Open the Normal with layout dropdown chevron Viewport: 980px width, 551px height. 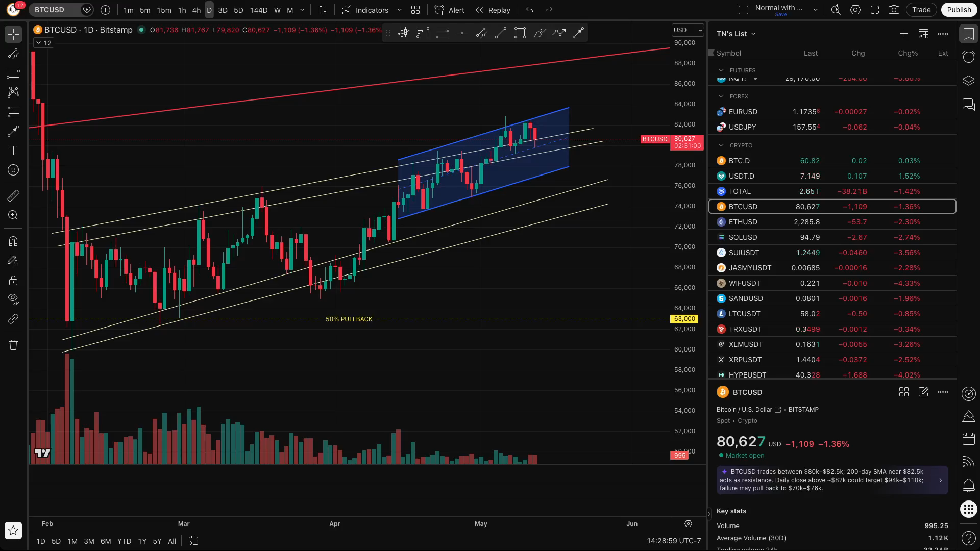coord(816,10)
